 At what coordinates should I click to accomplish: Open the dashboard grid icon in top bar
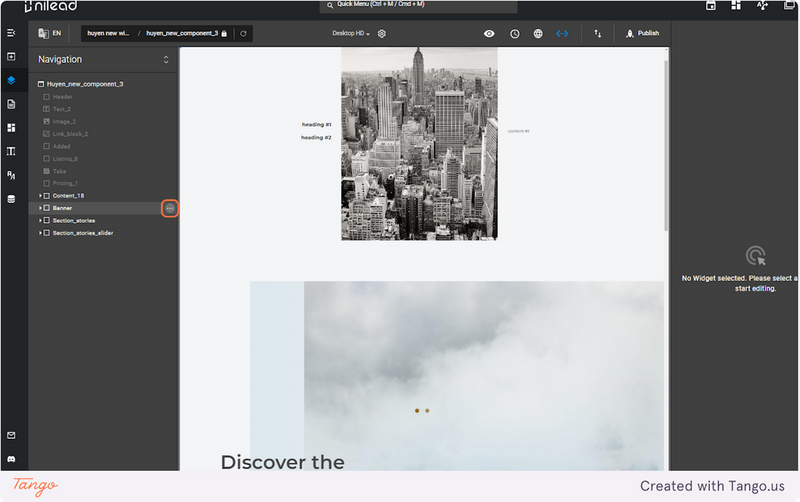(x=736, y=5)
